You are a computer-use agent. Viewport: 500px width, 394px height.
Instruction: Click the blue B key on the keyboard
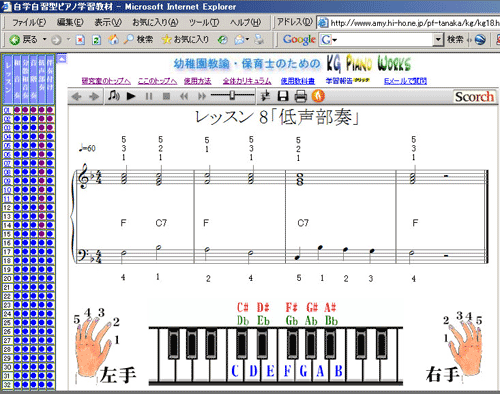(338, 371)
